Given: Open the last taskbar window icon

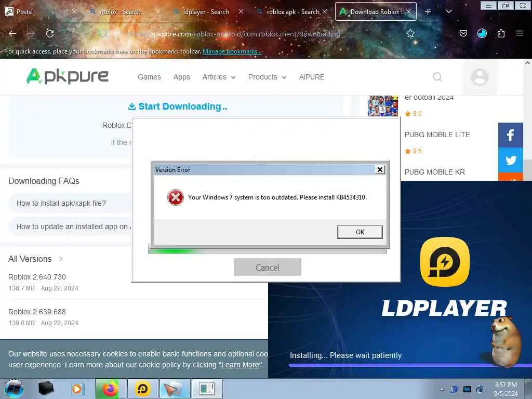Looking at the screenshot, I should click(207, 389).
